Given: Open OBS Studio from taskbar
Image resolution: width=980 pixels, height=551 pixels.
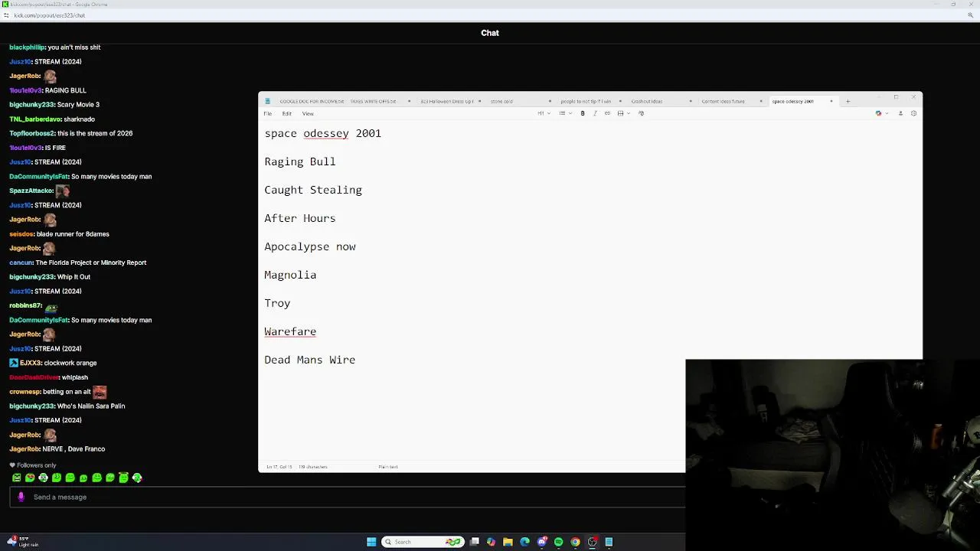Looking at the screenshot, I should (593, 542).
